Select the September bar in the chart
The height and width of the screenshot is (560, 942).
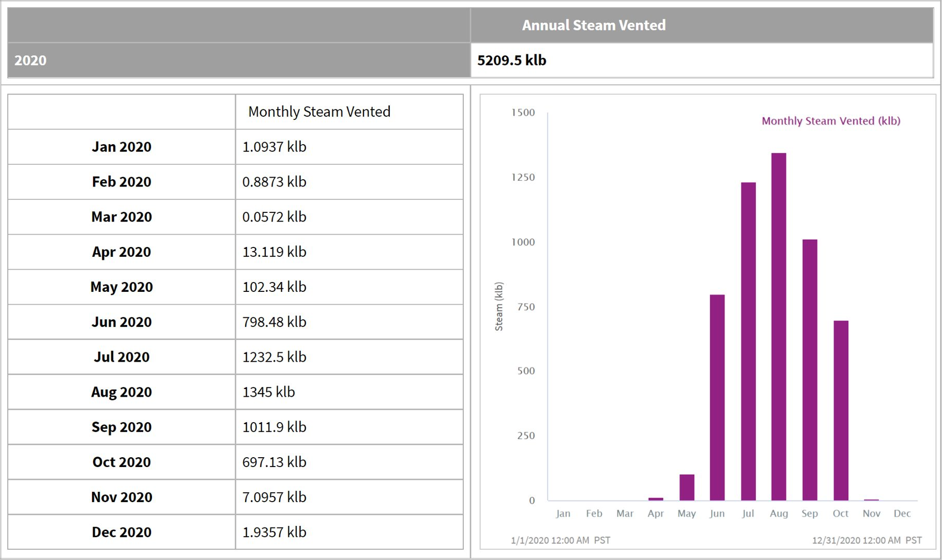click(x=810, y=370)
